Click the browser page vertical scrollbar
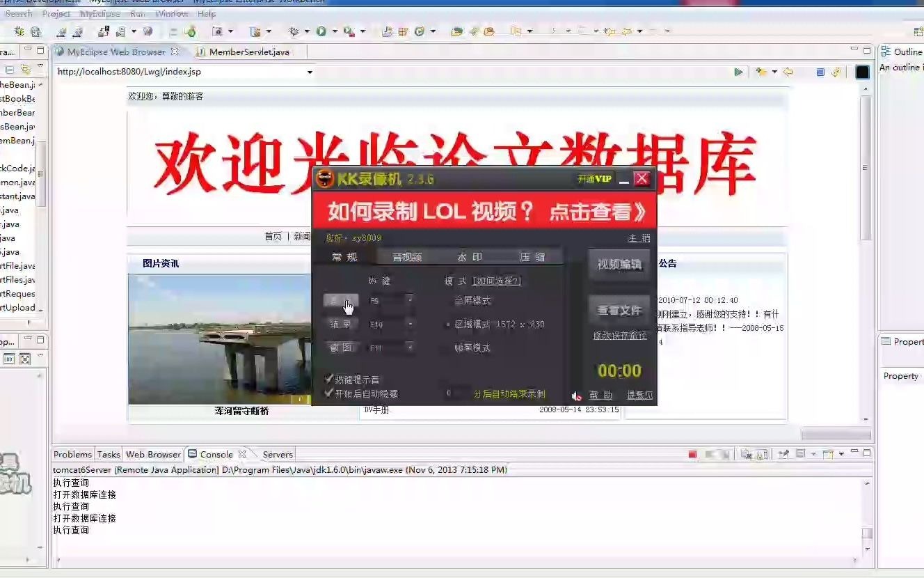The width and height of the screenshot is (924, 578). pyautogui.click(x=866, y=167)
